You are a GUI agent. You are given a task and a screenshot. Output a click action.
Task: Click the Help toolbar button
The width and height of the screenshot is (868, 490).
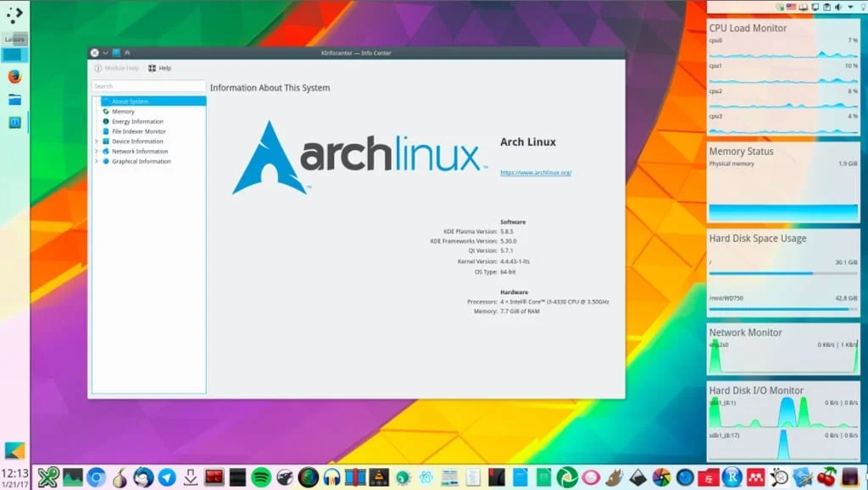160,68
